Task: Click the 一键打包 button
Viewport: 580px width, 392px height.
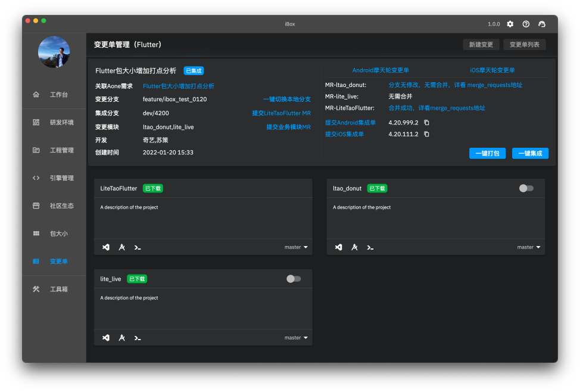Action: [487, 153]
